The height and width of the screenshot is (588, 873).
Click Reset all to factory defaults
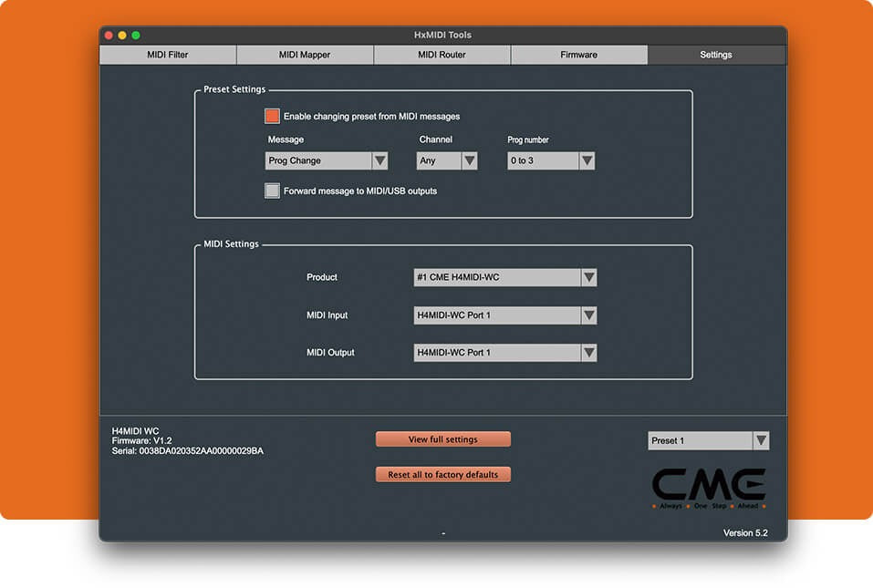[x=443, y=475]
